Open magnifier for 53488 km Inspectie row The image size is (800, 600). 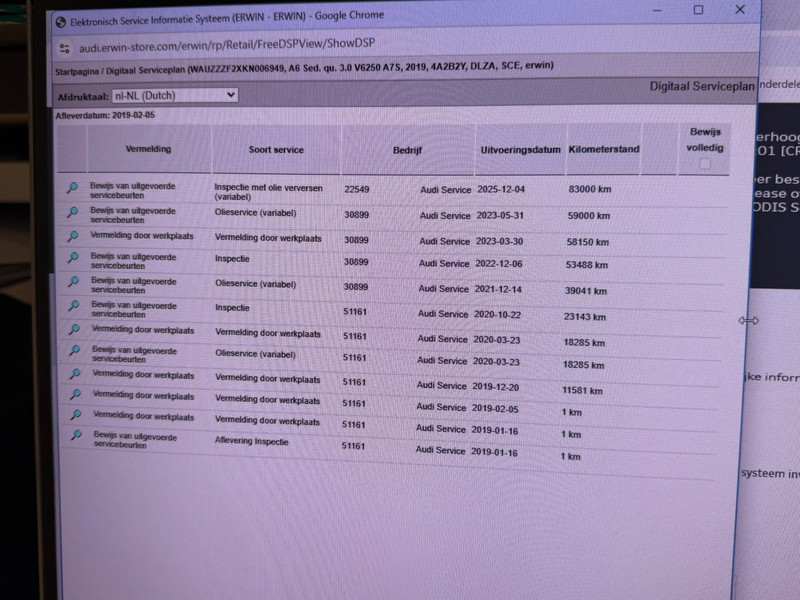click(72, 260)
